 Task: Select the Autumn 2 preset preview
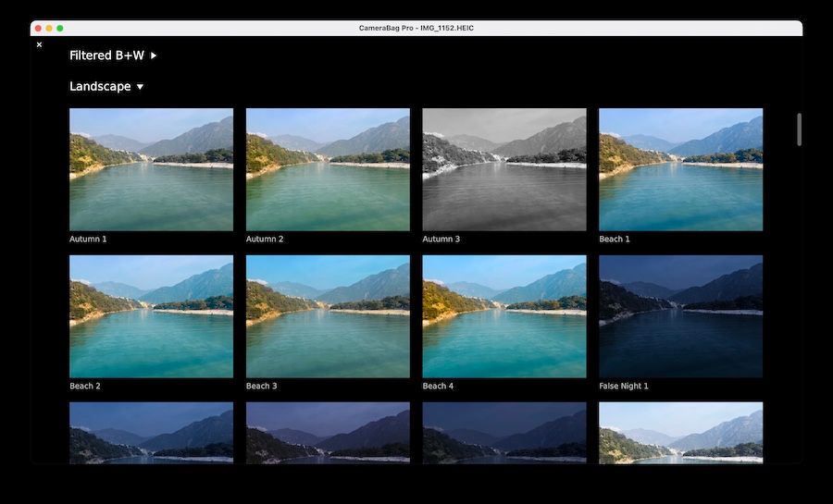328,169
